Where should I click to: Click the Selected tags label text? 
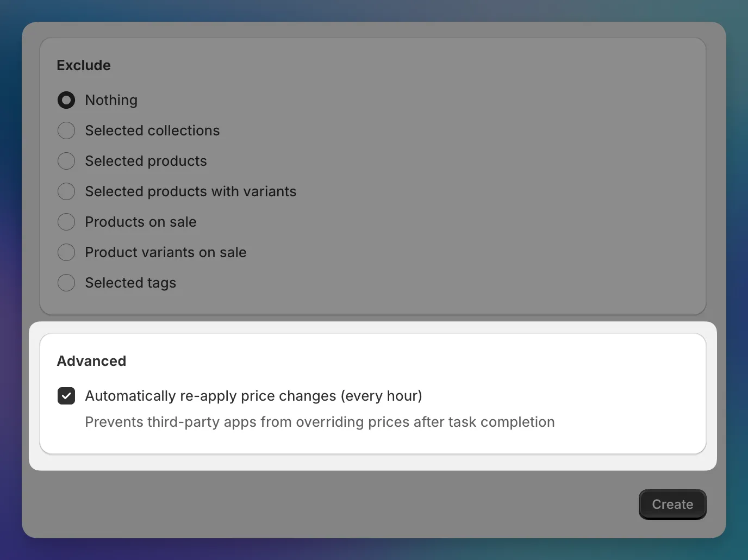[130, 283]
